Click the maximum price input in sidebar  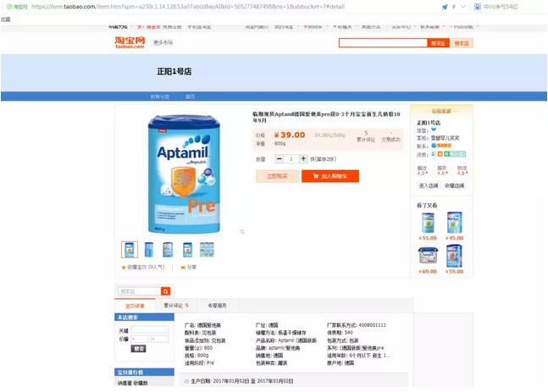pyautogui.click(x=160, y=339)
